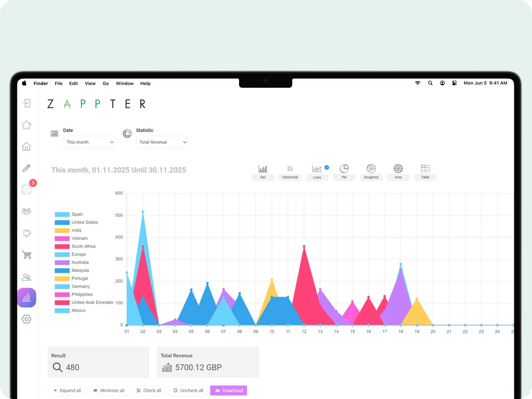Go to home via house icon
This screenshot has height=399, width=532.
(x=26, y=147)
